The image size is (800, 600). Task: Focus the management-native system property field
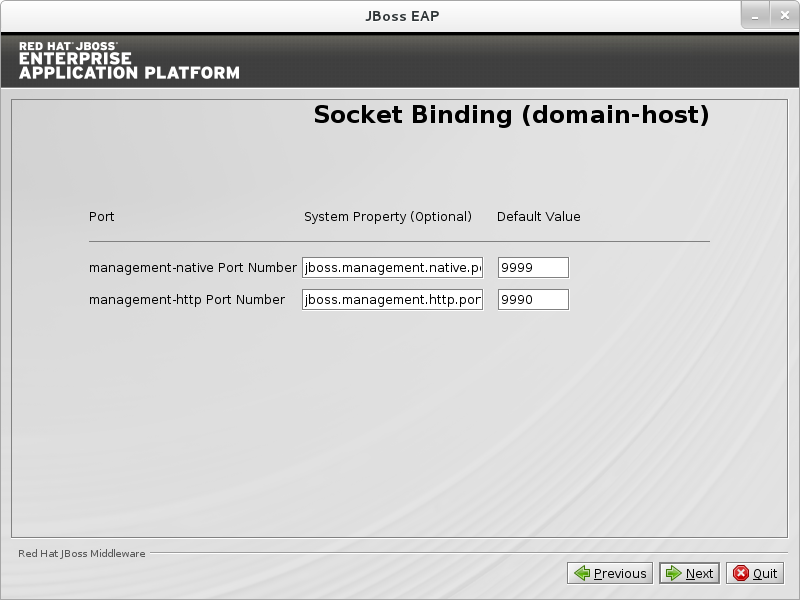click(x=392, y=267)
